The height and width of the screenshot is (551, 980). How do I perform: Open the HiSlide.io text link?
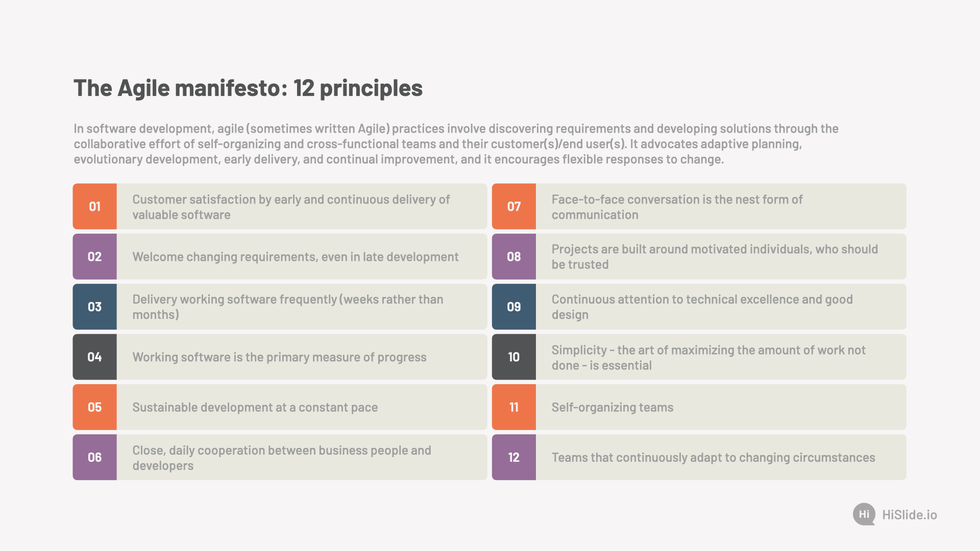[910, 515]
